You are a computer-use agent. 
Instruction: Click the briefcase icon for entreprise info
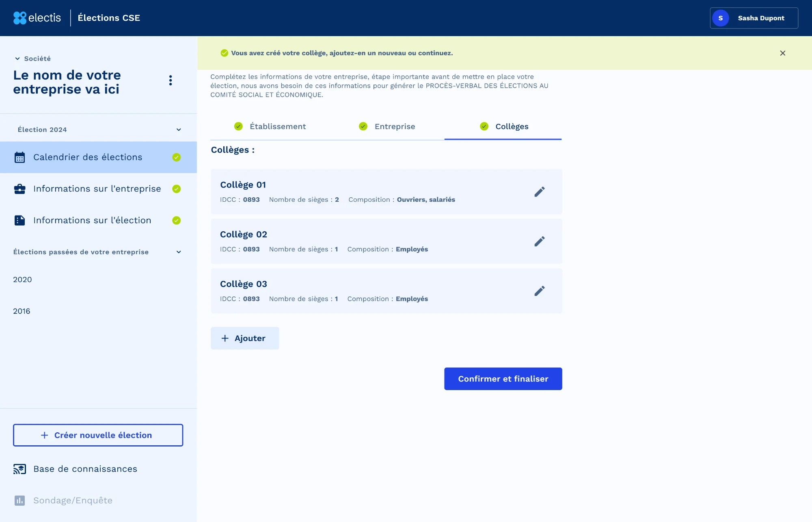point(19,189)
